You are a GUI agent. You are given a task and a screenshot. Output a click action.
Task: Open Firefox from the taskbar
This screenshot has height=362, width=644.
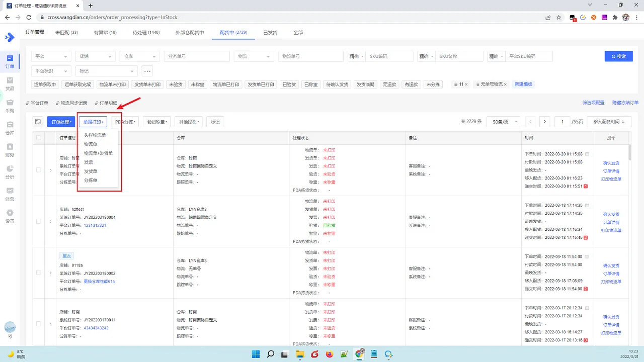point(330,354)
